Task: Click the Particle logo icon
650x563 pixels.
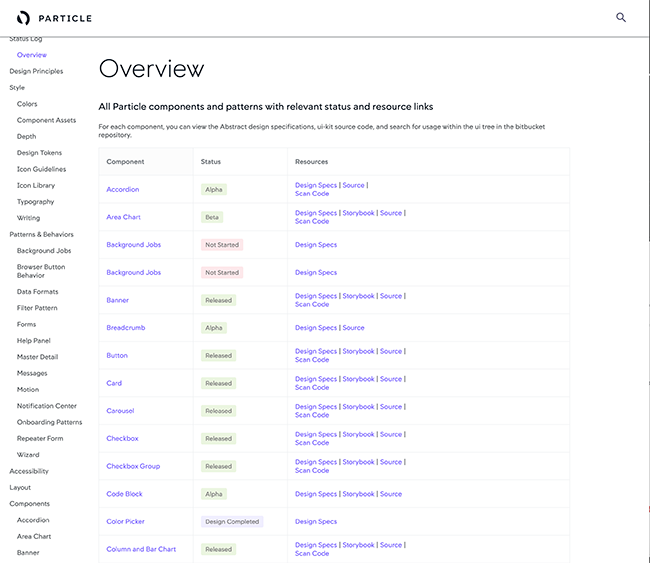Action: [23, 18]
